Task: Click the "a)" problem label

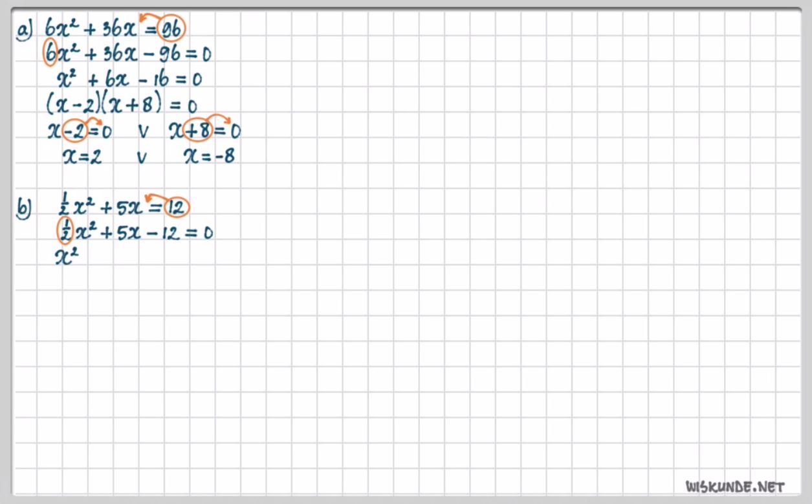Action: click(x=25, y=30)
